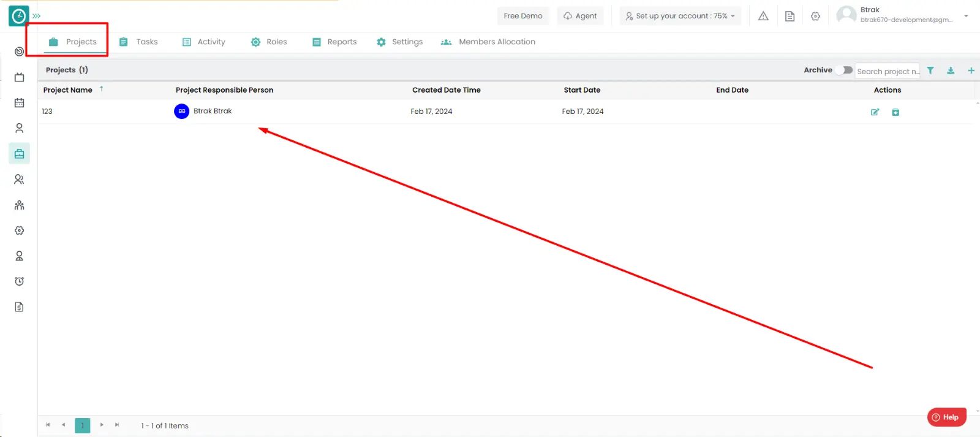Image resolution: width=980 pixels, height=437 pixels.
Task: Click the Search project name field
Action: [887, 71]
